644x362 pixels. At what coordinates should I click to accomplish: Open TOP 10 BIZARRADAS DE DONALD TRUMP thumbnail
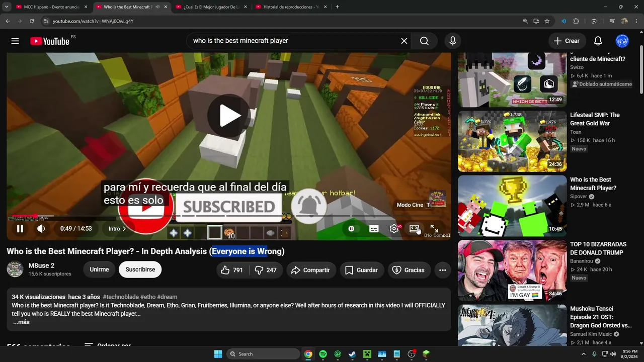pos(512,271)
